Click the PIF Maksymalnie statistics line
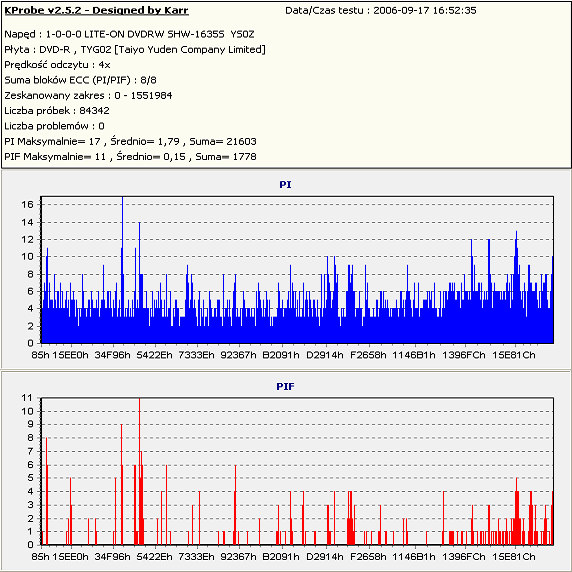The width and height of the screenshot is (572, 572). coord(130,157)
